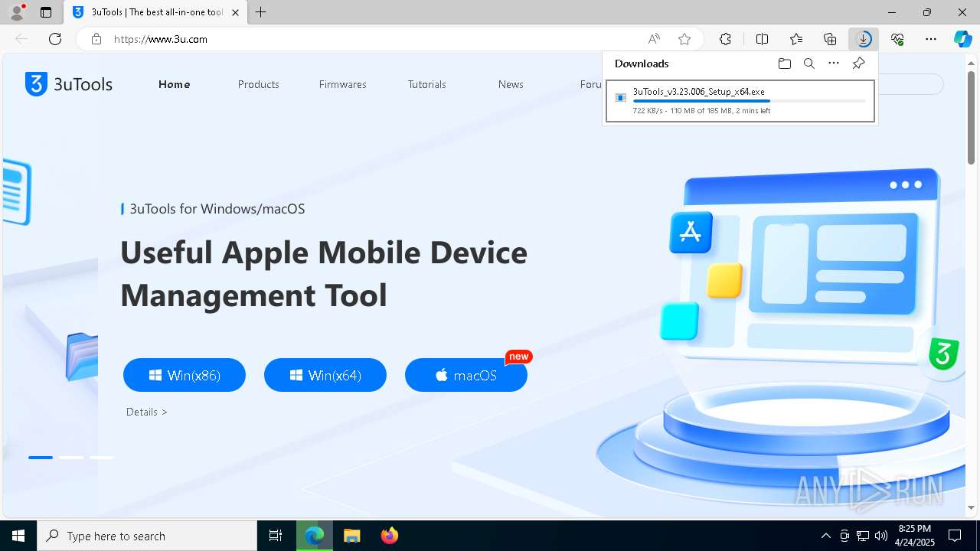Open Task View on the taskbar
This screenshot has height=551, width=980.
pyautogui.click(x=276, y=536)
